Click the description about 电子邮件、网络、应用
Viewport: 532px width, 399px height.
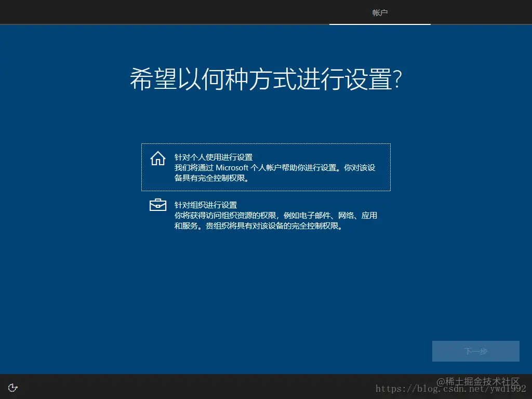[x=276, y=220]
